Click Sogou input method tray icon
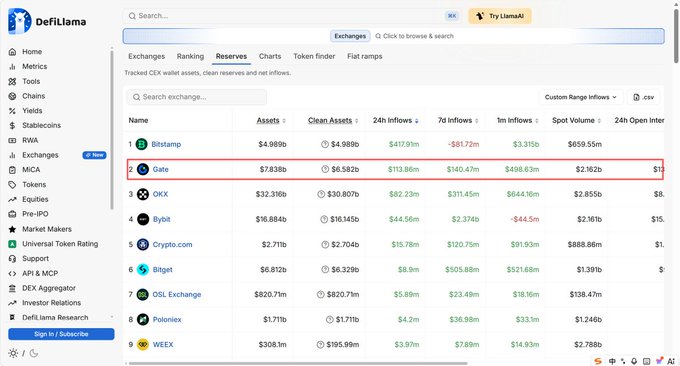The height and width of the screenshot is (366, 680). coord(598,361)
